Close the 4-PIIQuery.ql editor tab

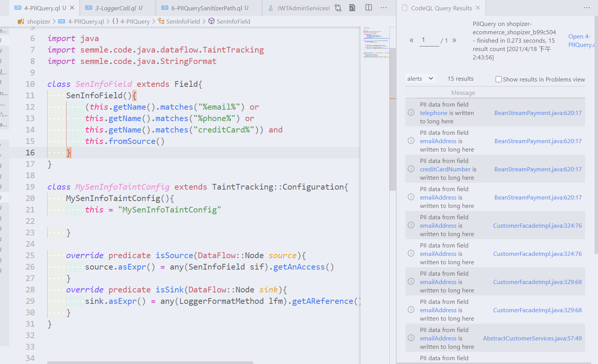[x=72, y=8]
